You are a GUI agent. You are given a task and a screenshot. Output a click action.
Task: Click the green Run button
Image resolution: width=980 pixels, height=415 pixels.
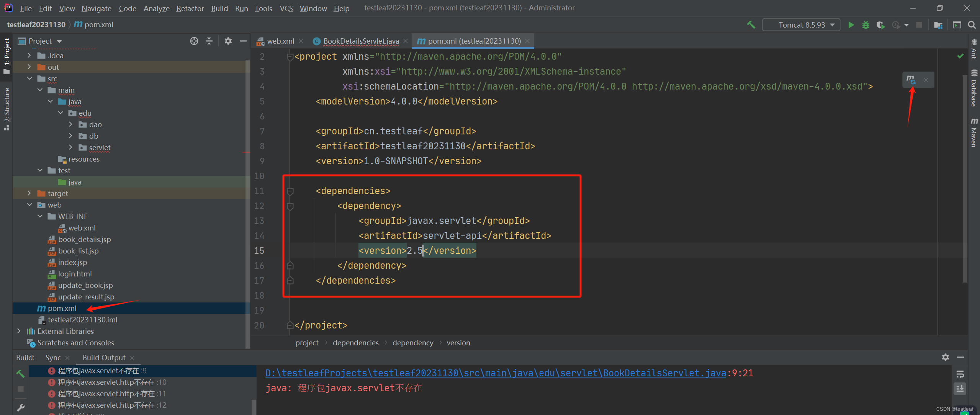851,25
